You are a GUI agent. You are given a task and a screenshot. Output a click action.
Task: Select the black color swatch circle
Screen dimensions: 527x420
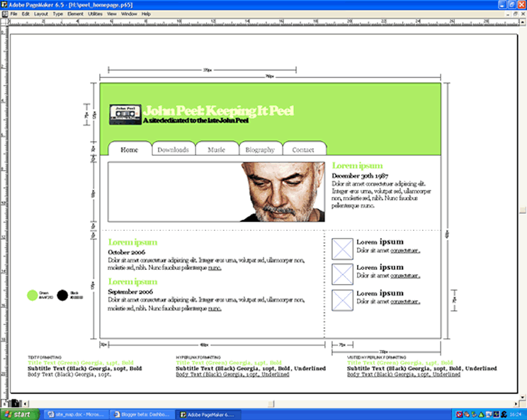pyautogui.click(x=62, y=295)
